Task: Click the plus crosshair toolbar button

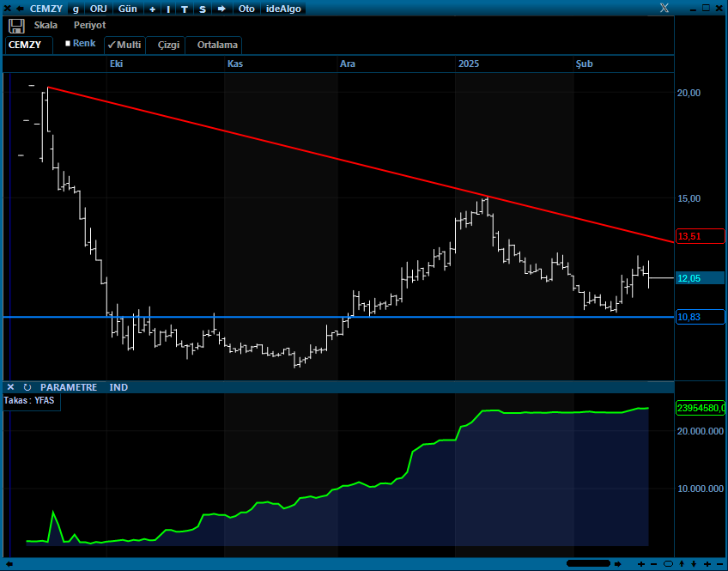Action: pyautogui.click(x=152, y=9)
